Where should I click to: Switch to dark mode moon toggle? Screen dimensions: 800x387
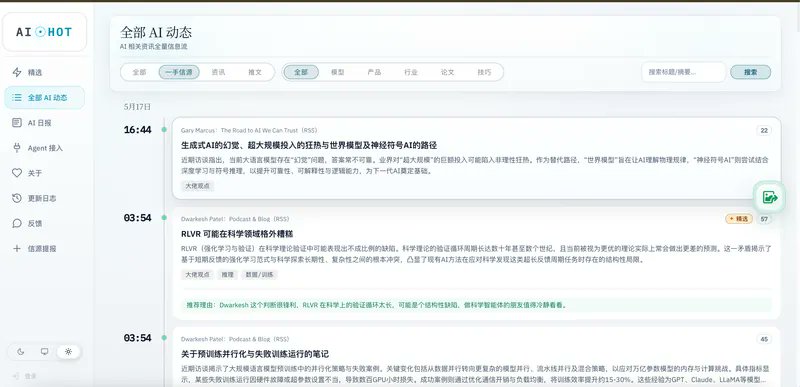[x=21, y=351]
